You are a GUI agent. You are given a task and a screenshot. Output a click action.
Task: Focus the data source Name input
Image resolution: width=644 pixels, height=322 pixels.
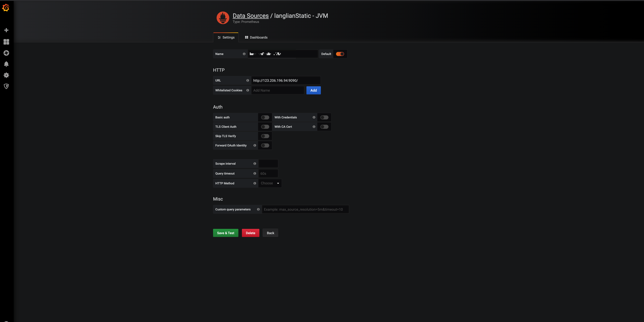(283, 54)
